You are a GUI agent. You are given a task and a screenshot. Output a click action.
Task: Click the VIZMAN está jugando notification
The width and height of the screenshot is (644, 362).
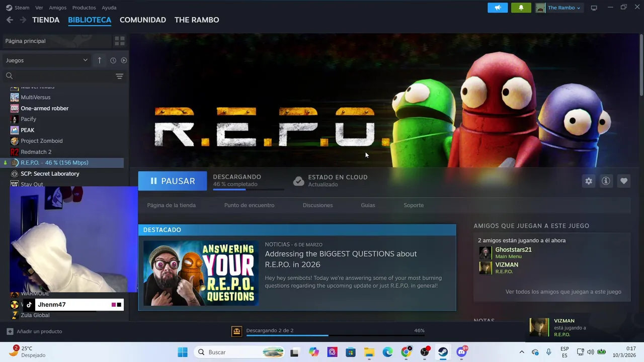tap(584, 327)
